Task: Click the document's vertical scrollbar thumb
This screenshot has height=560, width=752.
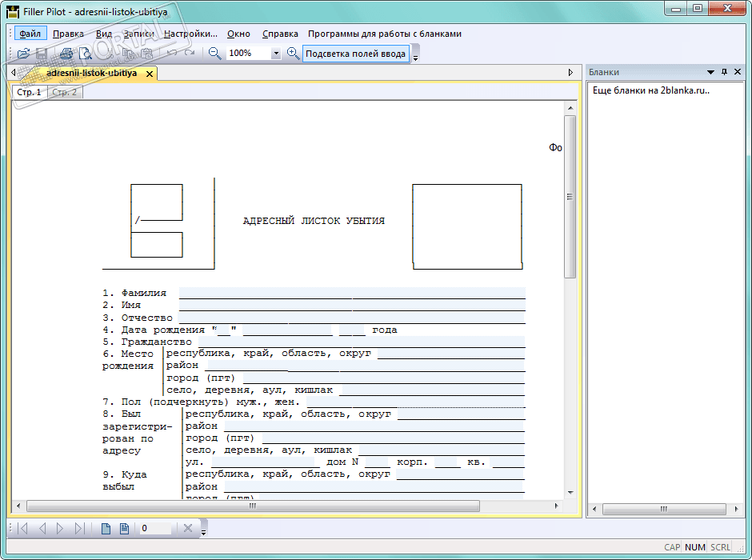Action: [570, 196]
